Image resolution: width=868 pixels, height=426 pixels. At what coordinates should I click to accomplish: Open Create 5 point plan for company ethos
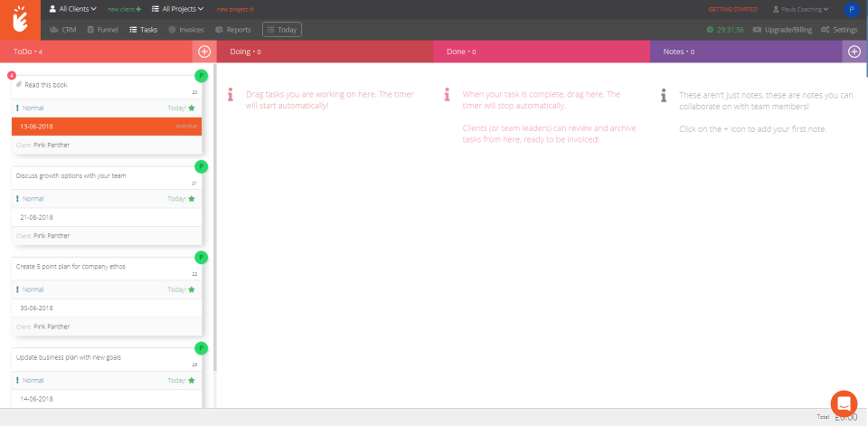click(71, 267)
